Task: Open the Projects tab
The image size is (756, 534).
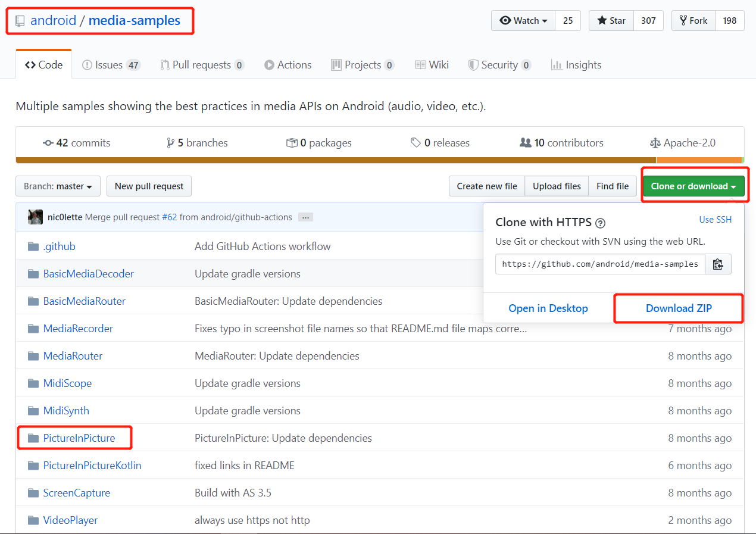Action: [363, 65]
